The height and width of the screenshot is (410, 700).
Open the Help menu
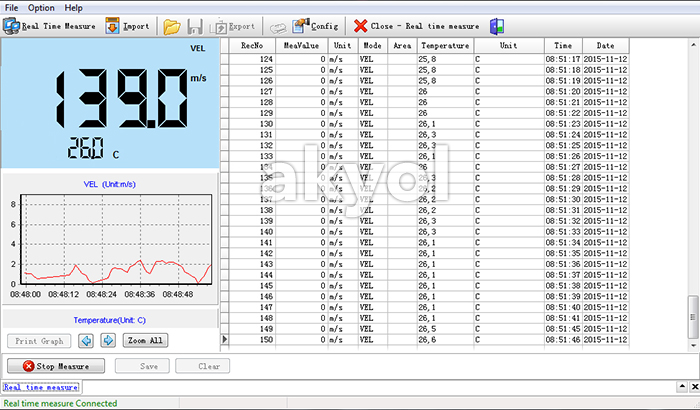[x=73, y=8]
